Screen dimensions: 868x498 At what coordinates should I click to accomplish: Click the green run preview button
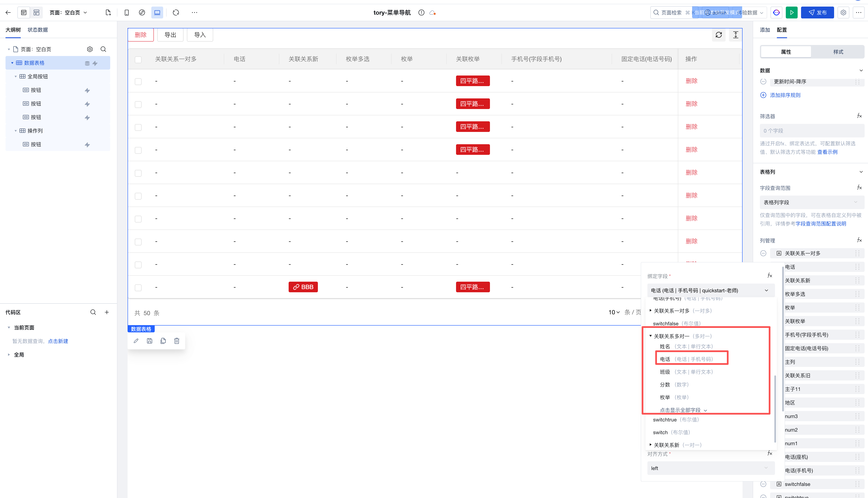pyautogui.click(x=791, y=13)
